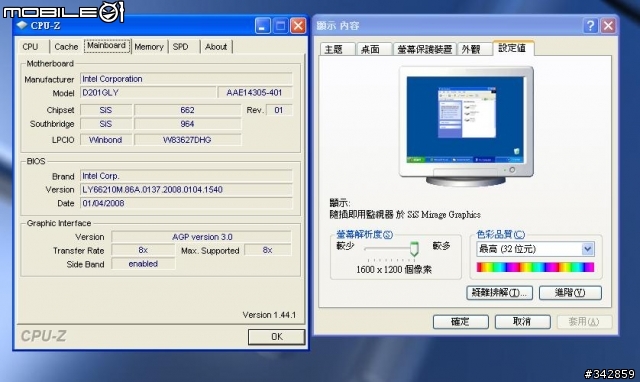
Task: Select the Mainboard tab
Action: 107,46
